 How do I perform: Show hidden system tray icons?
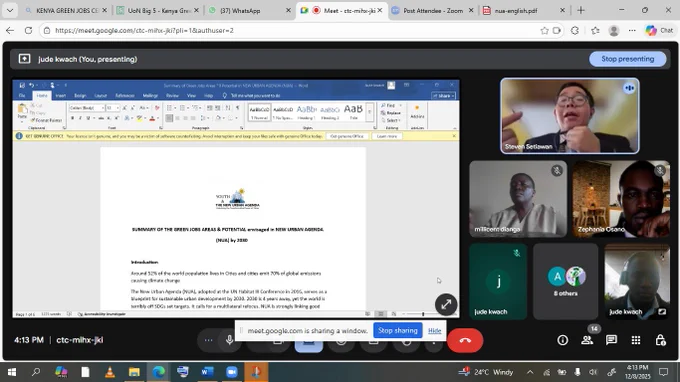tap(530, 372)
